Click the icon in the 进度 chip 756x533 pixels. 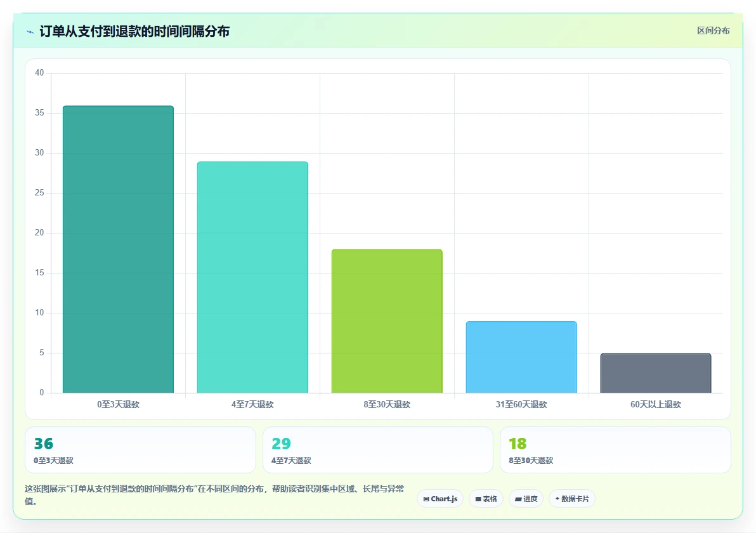(518, 499)
